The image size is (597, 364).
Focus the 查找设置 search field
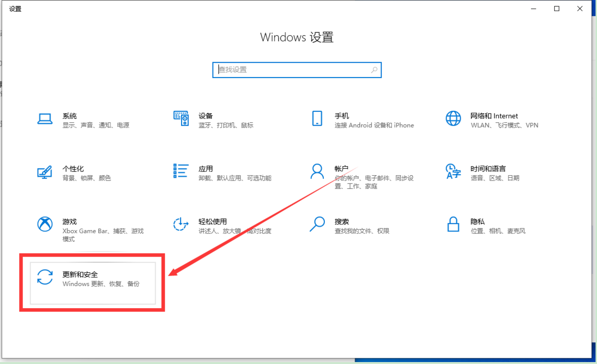point(297,70)
